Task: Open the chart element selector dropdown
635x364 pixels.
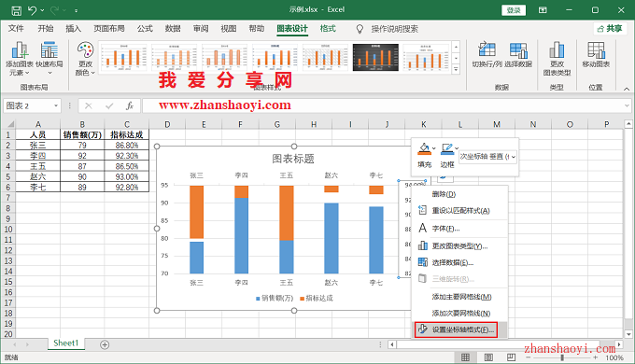Action: (514, 157)
